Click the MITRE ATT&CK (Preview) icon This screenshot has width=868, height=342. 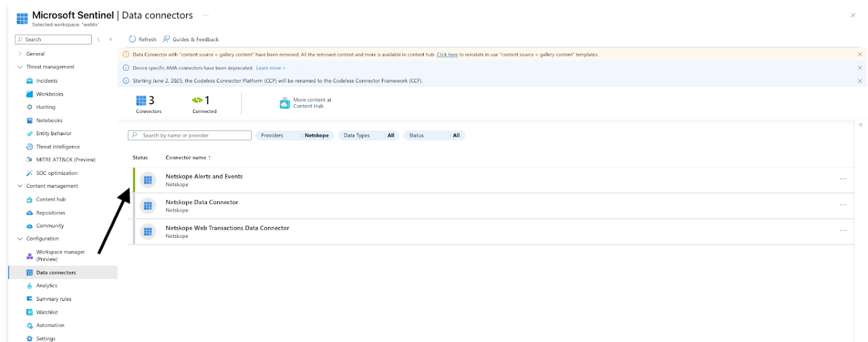pos(30,160)
